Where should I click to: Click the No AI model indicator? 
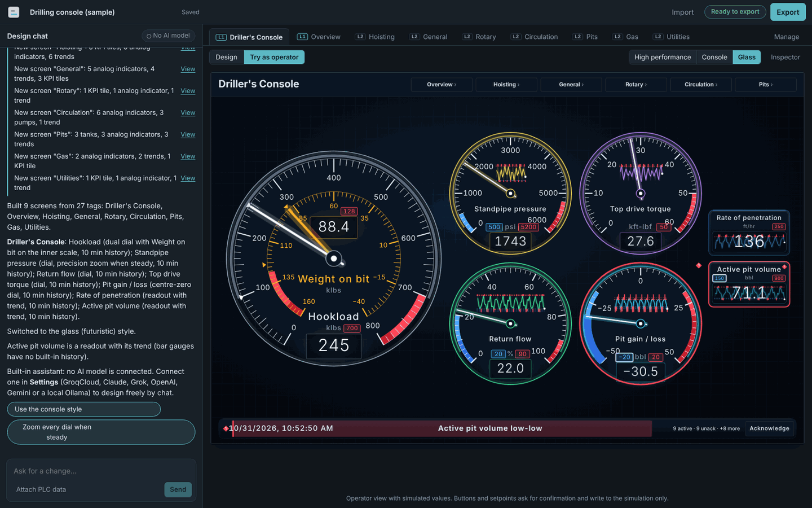coord(168,36)
